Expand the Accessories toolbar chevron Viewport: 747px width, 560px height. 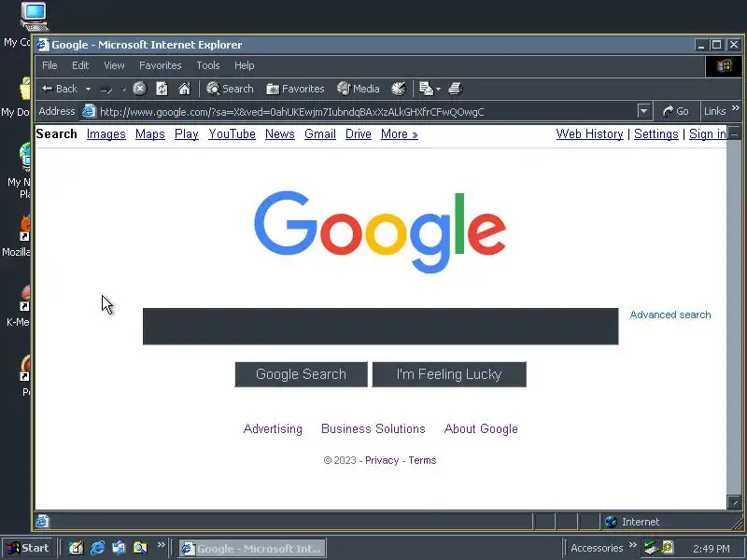pyautogui.click(x=633, y=545)
